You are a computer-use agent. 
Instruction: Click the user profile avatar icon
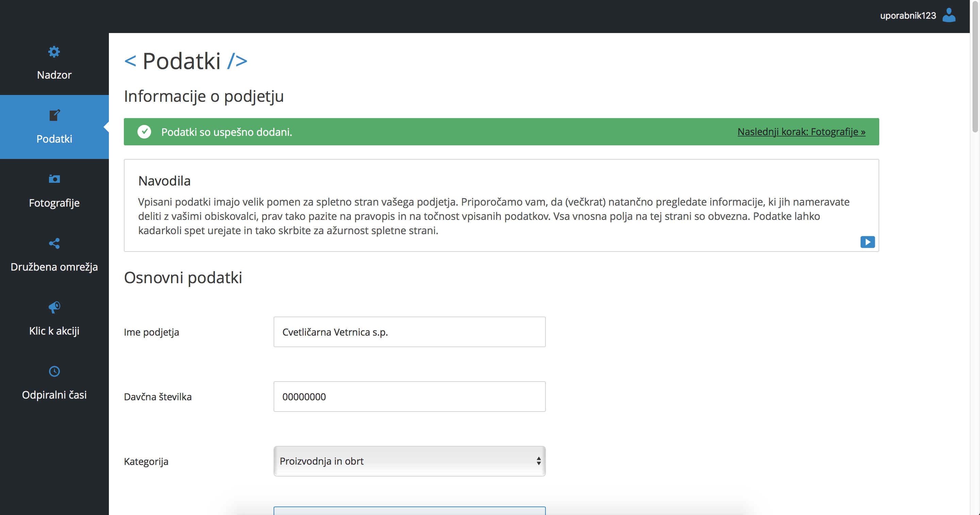(x=949, y=15)
